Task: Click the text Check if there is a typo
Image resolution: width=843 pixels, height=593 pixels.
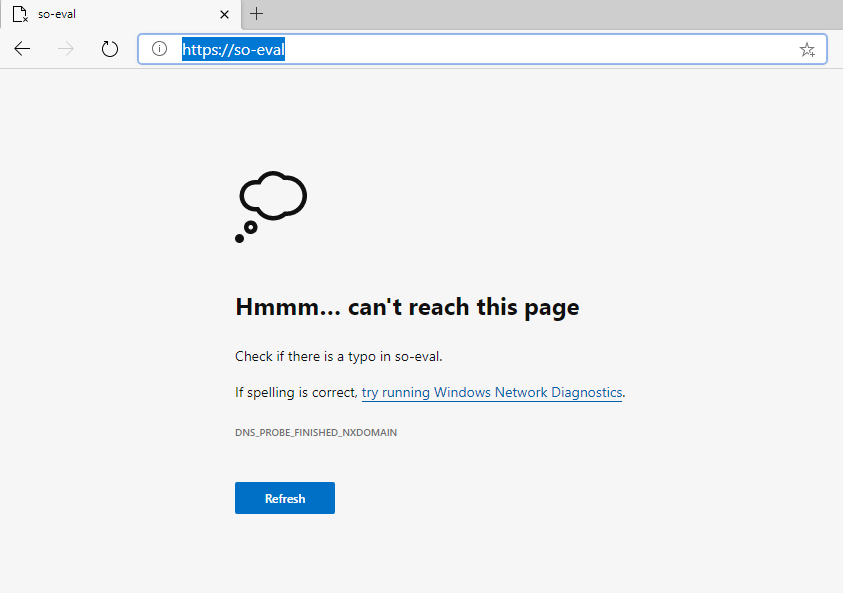Action: point(339,356)
